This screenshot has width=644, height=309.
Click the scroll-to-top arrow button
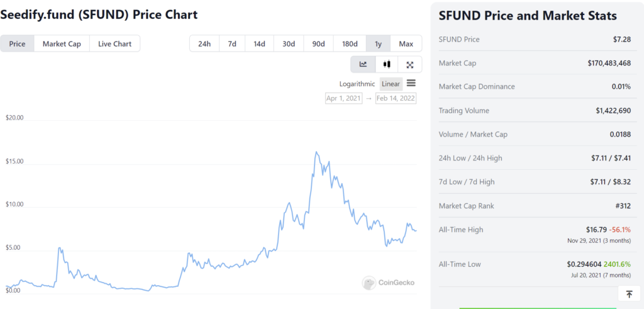[x=629, y=293]
